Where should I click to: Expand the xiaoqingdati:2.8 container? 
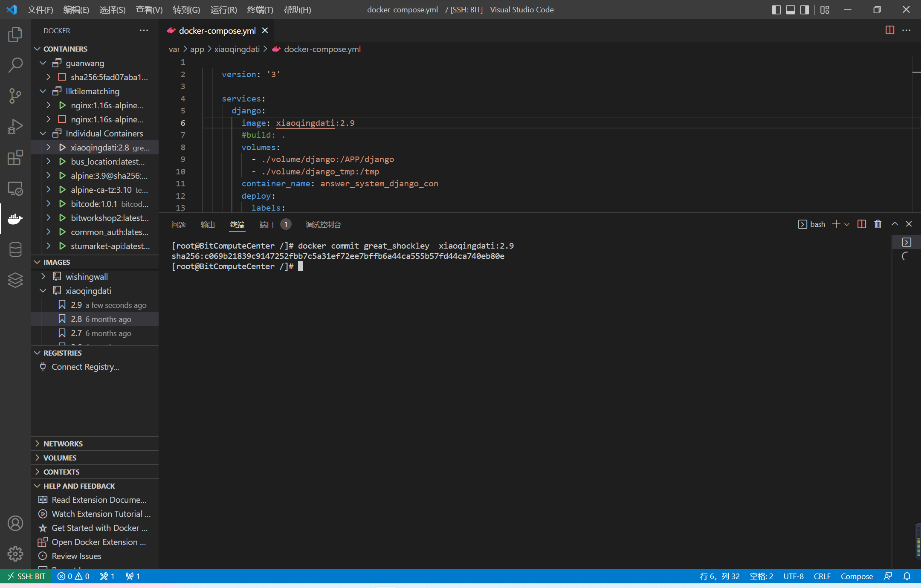click(48, 148)
